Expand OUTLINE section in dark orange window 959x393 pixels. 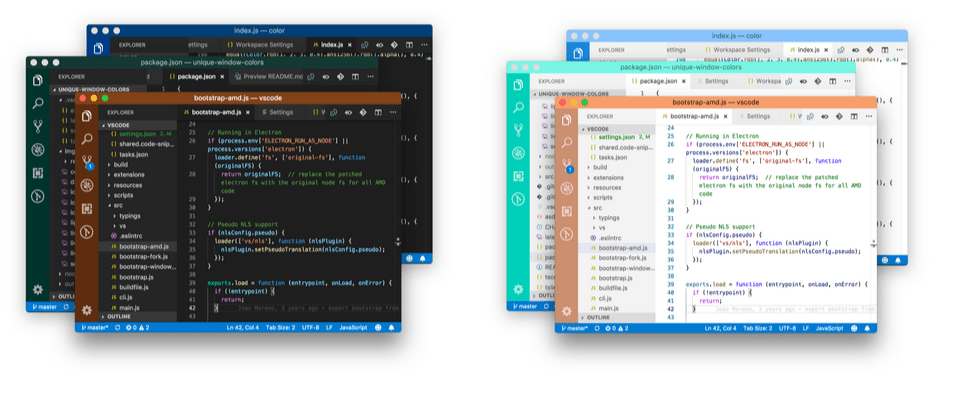[x=138, y=317]
